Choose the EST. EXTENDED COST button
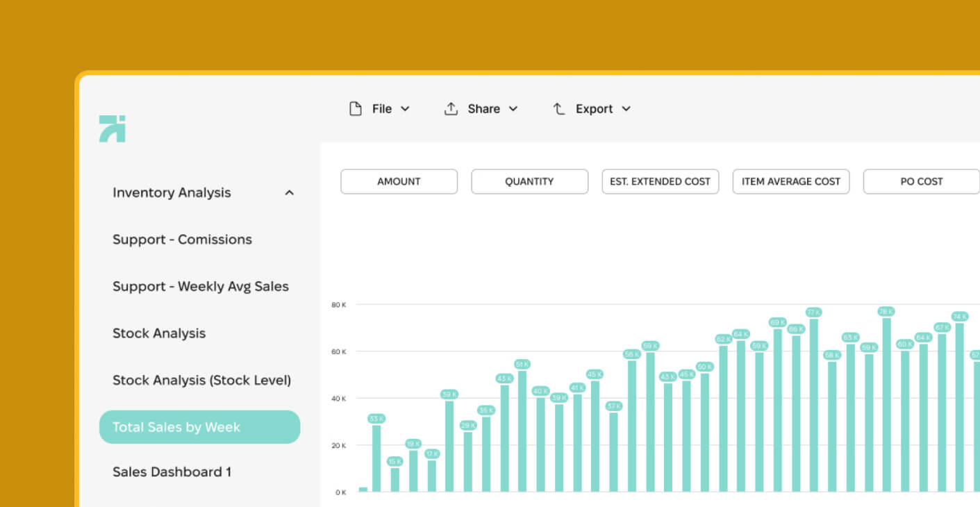 pyautogui.click(x=660, y=181)
